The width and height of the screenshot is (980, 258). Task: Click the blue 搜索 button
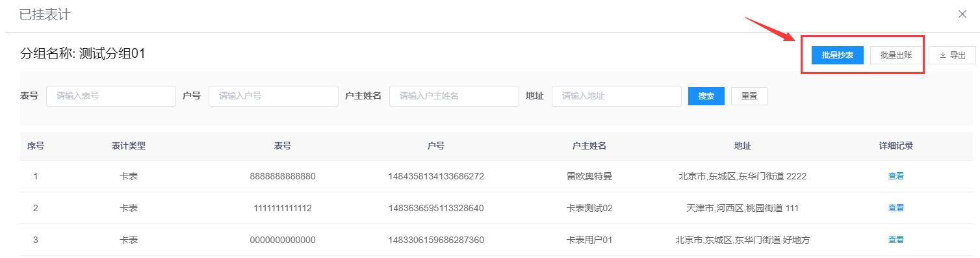click(706, 96)
